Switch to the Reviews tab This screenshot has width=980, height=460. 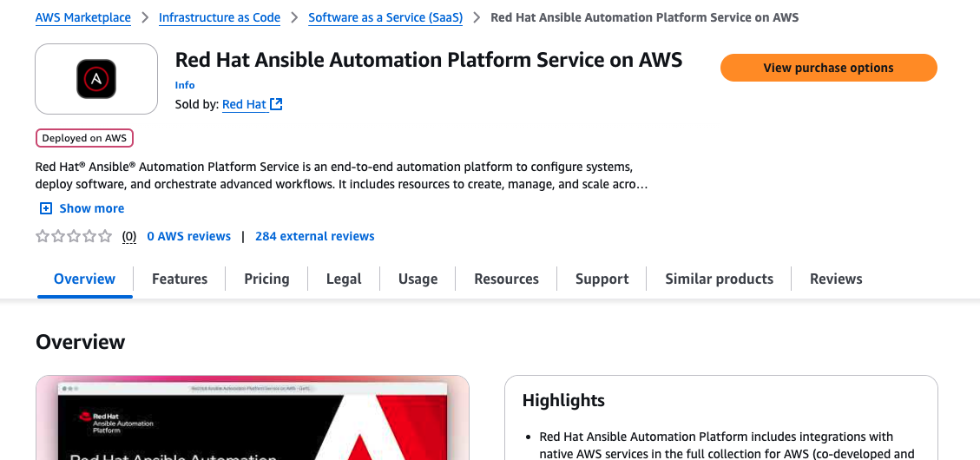tap(836, 279)
